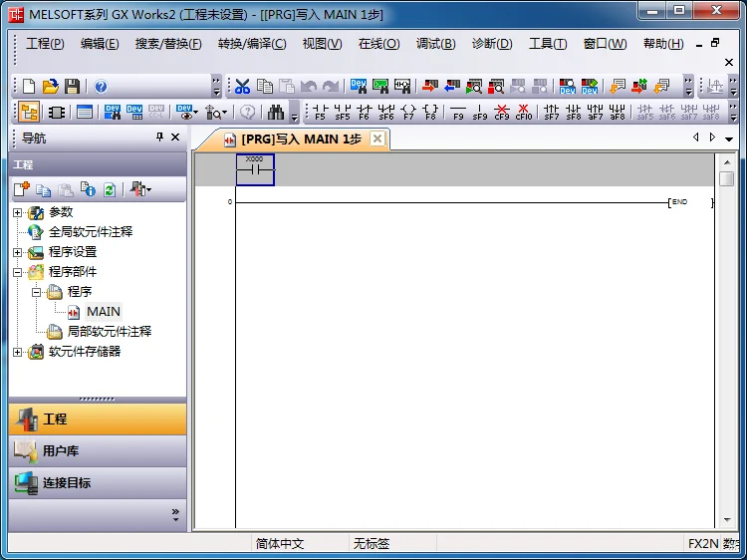
Task: Open the 在线(O) menu
Action: pos(378,44)
